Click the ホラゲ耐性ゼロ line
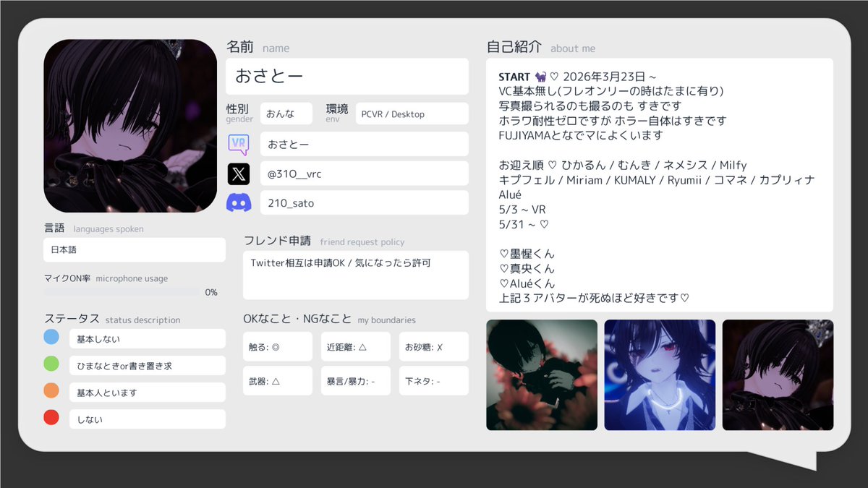The width and height of the screenshot is (868, 488). (613, 121)
